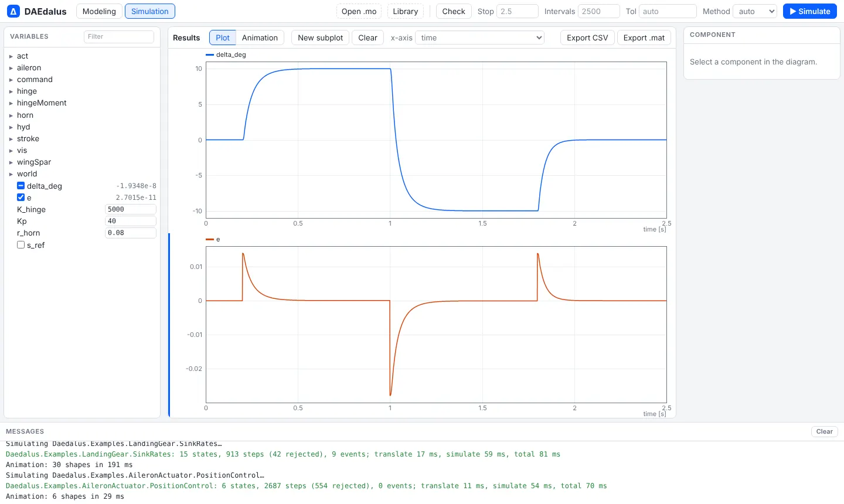The width and height of the screenshot is (844, 504).
Task: Select the Animation results tab
Action: 260,38
